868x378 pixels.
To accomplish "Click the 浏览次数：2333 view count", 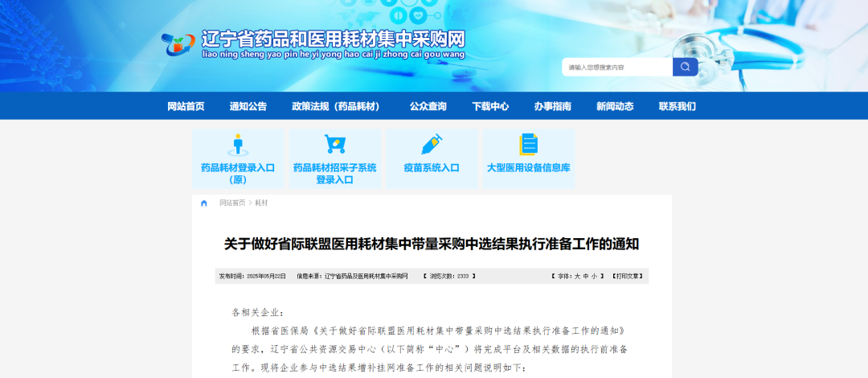I will click(449, 276).
